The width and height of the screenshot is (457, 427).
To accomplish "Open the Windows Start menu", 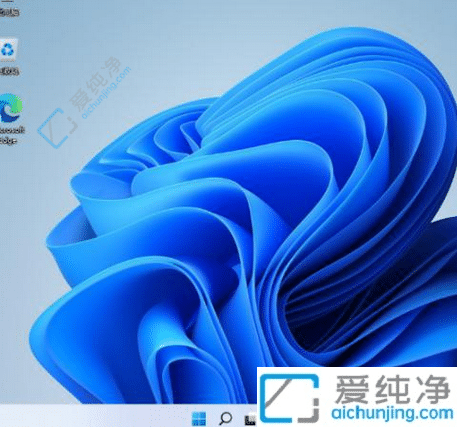I will point(199,419).
